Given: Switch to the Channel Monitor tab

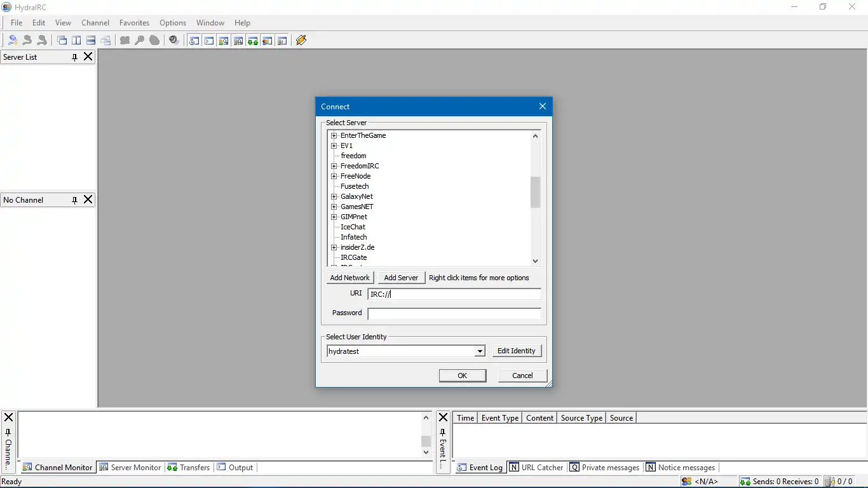Looking at the screenshot, I should (x=57, y=467).
